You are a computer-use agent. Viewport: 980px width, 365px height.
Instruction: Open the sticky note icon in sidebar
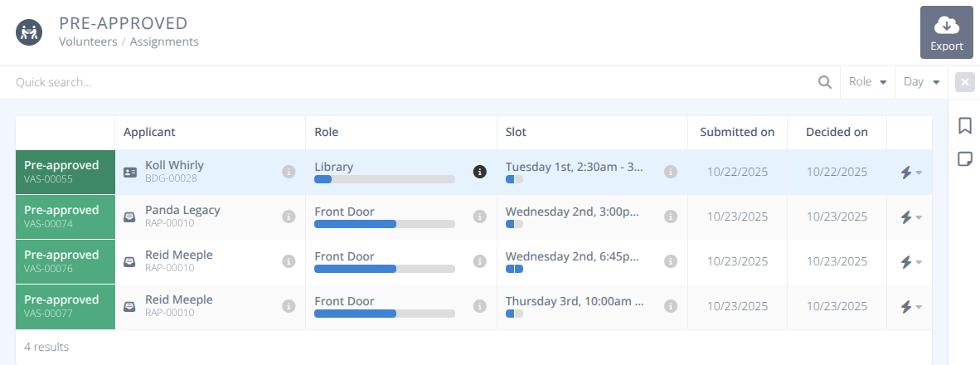(964, 158)
